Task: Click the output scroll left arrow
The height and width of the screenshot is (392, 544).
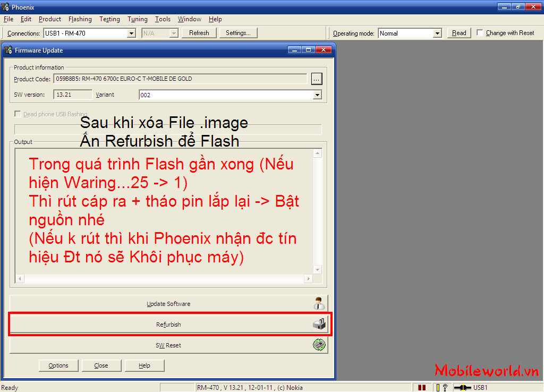Action: [20, 278]
